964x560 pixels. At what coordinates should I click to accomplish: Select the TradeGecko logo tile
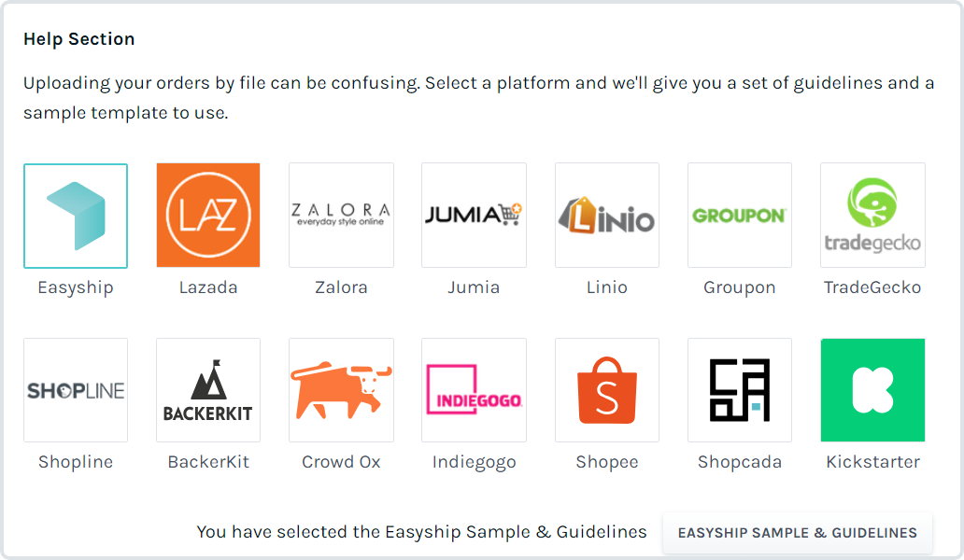pyautogui.click(x=872, y=216)
